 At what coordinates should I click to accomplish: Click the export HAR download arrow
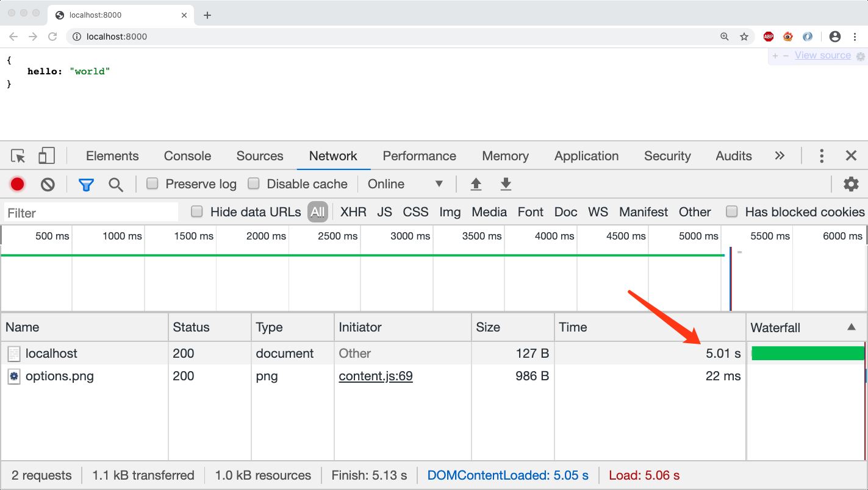[505, 184]
